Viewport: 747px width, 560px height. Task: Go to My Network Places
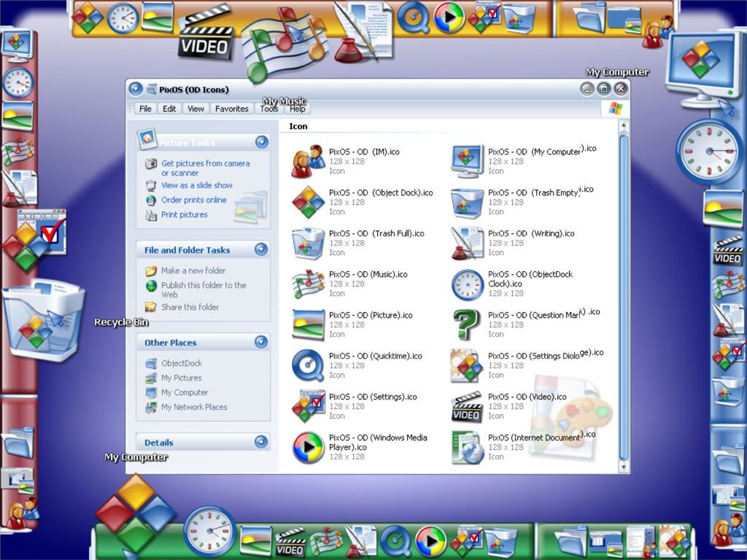coord(194,407)
